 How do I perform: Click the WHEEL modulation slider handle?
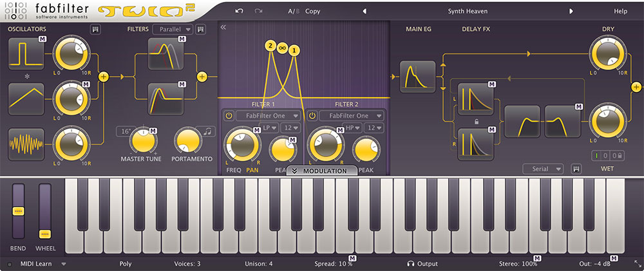point(45,234)
